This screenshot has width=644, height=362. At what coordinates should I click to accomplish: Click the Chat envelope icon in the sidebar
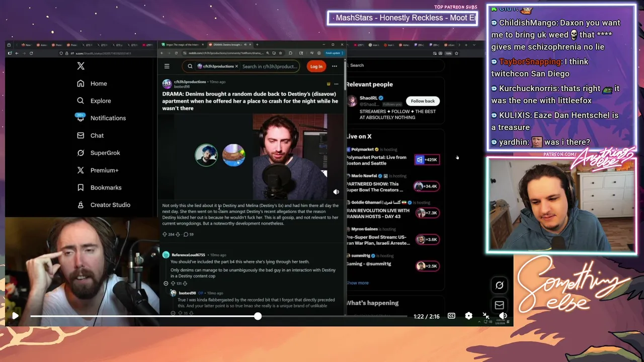[x=80, y=135]
